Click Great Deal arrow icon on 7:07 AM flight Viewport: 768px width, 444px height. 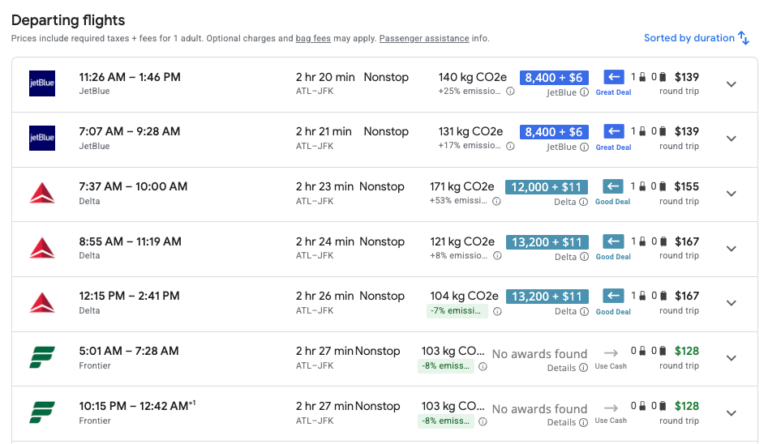(614, 131)
